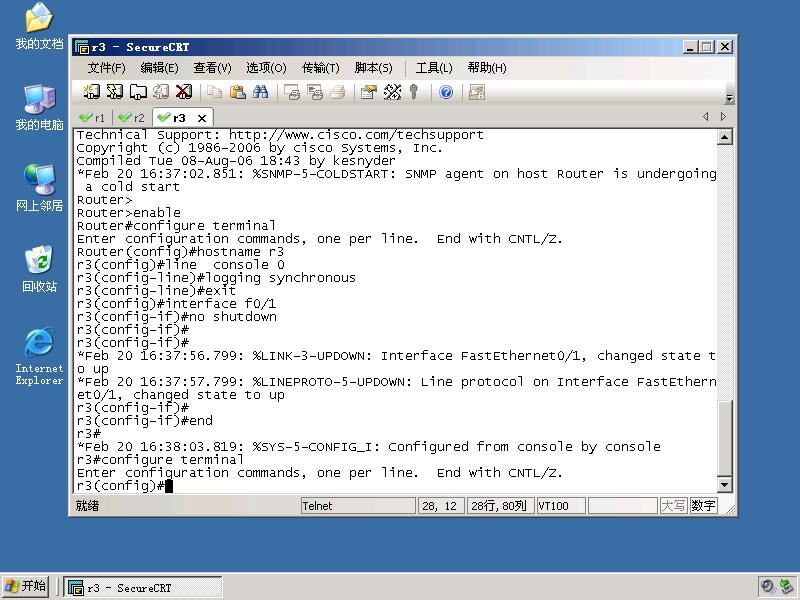Click the Print Screen icon
Screen dimensions: 800x600
click(x=292, y=92)
